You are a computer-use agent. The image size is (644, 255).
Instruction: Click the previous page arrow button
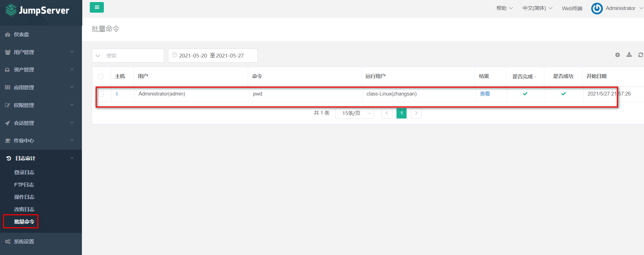point(387,113)
